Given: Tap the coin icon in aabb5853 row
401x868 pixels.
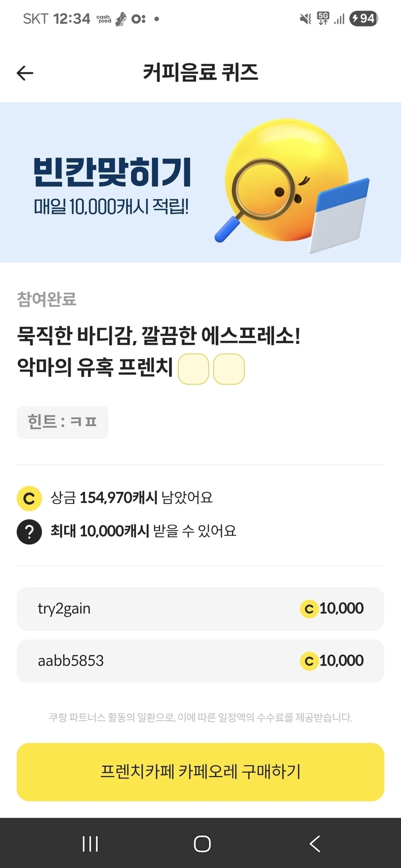Looking at the screenshot, I should point(309,661).
